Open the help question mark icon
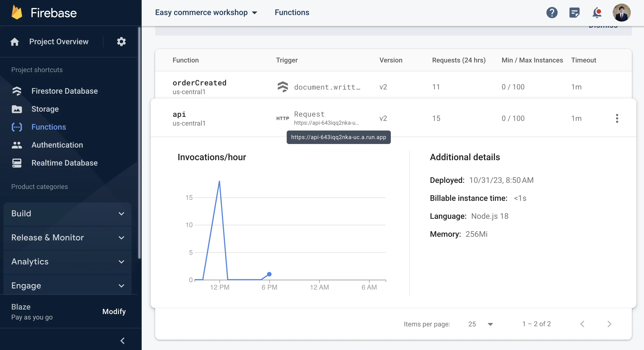Viewport: 644px width, 350px height. (552, 13)
